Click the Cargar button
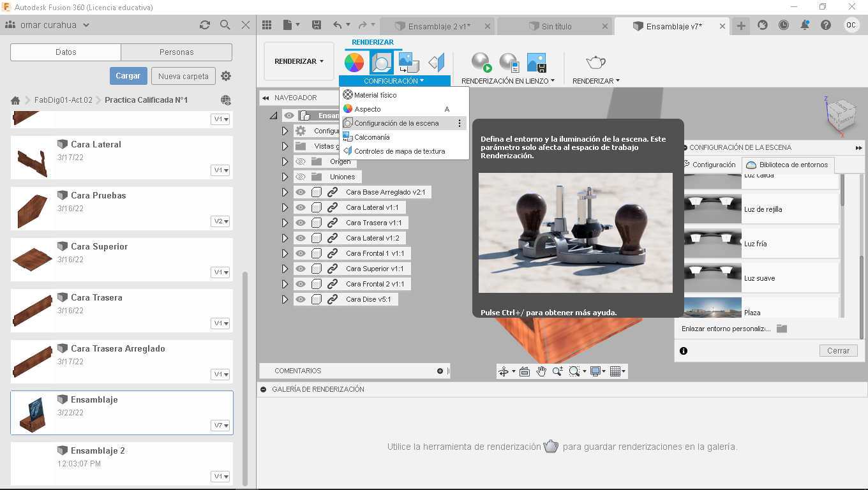This screenshot has width=868, height=490. (128, 76)
